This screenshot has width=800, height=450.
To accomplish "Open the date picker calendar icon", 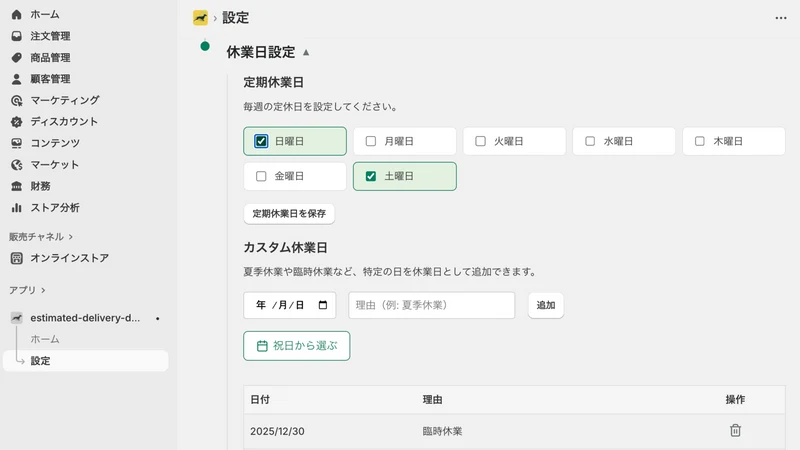I will [x=322, y=305].
